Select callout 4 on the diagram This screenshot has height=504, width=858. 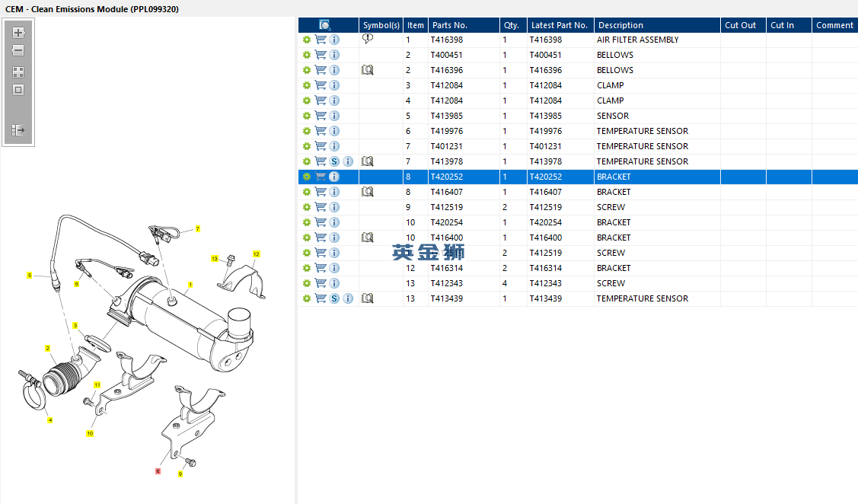[49, 420]
